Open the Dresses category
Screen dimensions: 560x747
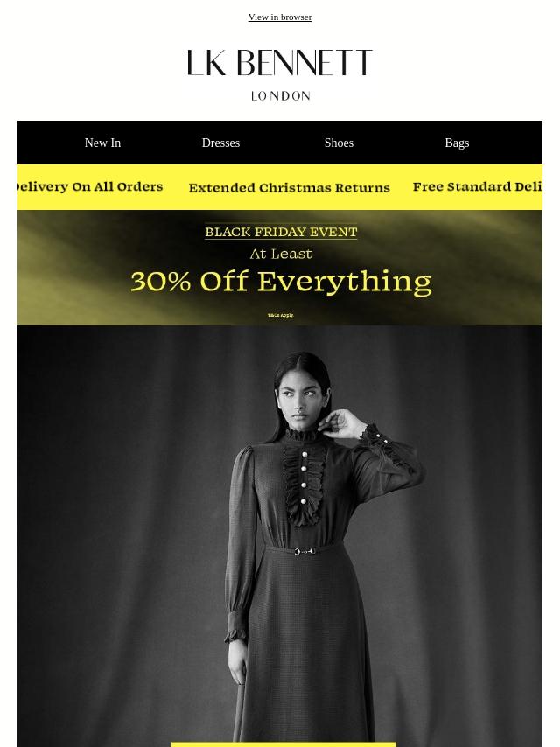pyautogui.click(x=220, y=143)
